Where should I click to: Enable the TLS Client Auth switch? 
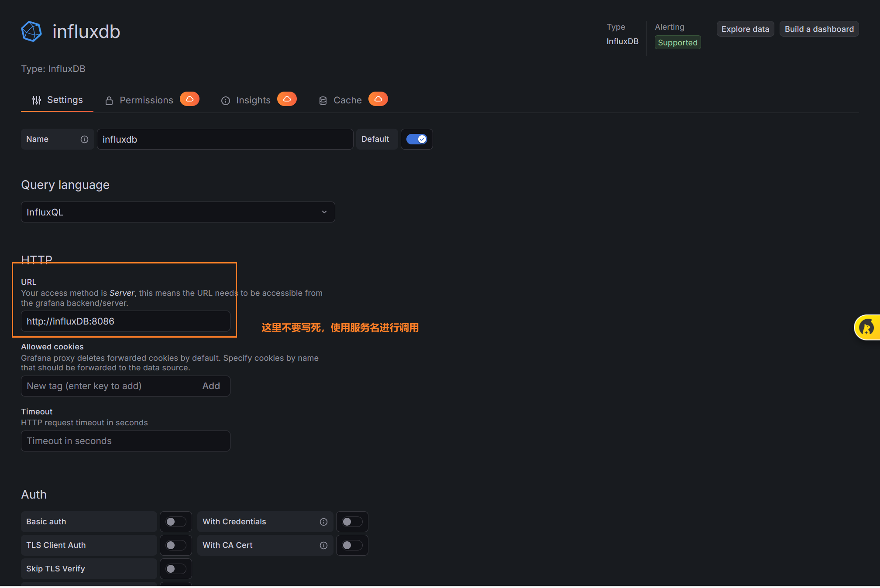pyautogui.click(x=175, y=545)
